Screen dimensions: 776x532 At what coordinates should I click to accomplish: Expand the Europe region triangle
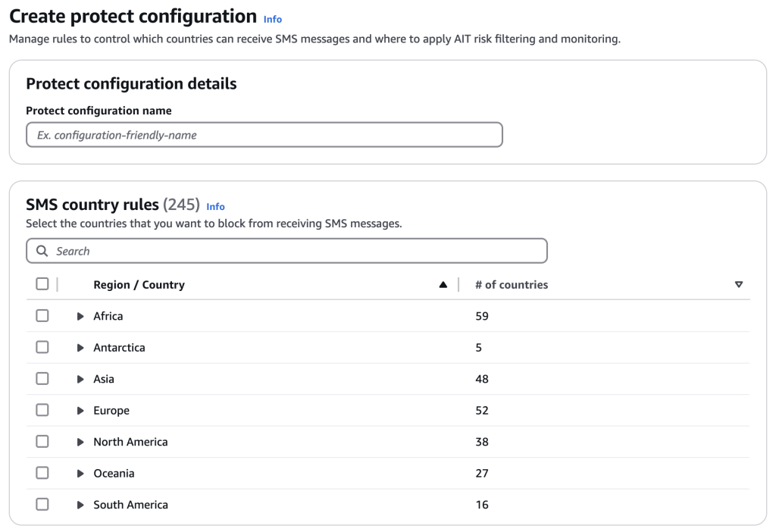pyautogui.click(x=80, y=411)
